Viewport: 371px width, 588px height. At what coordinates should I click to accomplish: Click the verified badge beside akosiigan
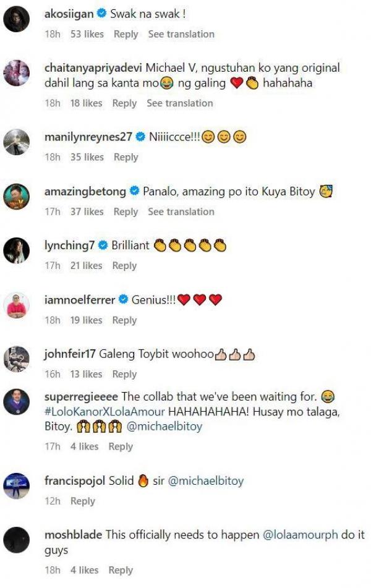(102, 14)
